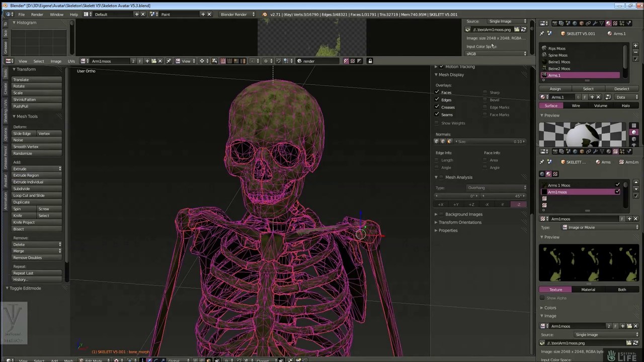This screenshot has width=644, height=362.
Task: Click the lock icon in image editor header
Action: [x=370, y=61]
